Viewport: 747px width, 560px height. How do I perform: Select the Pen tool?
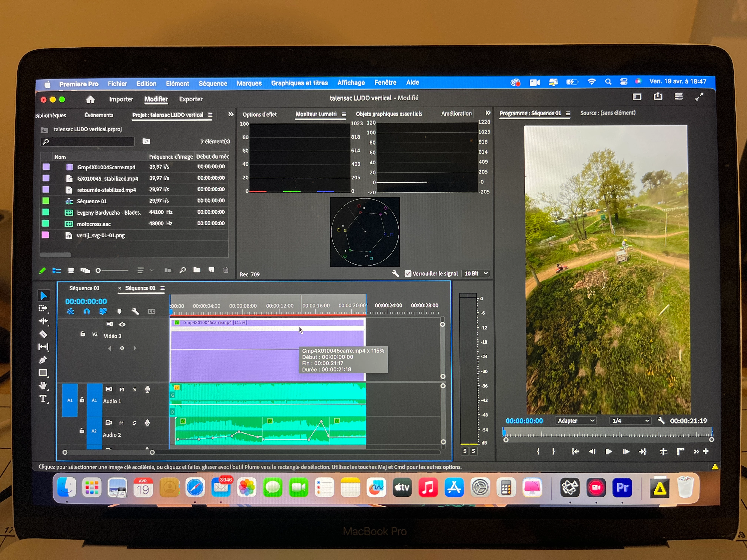click(43, 360)
